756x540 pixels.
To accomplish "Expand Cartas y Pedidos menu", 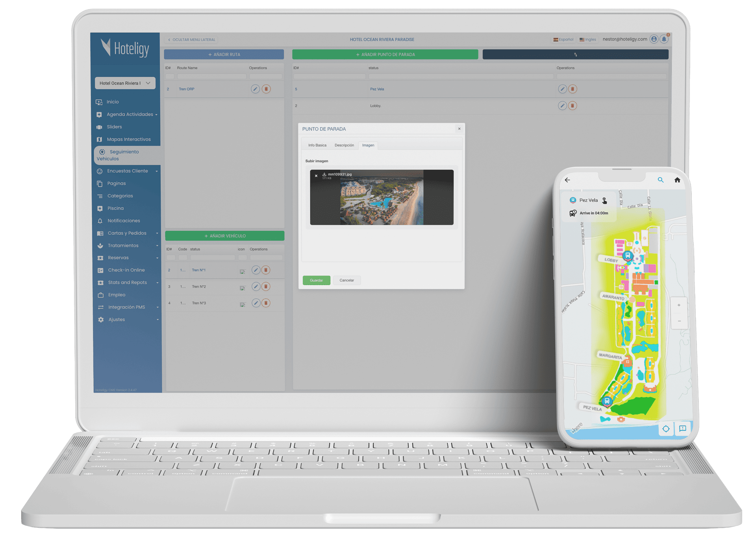I will pos(128,233).
